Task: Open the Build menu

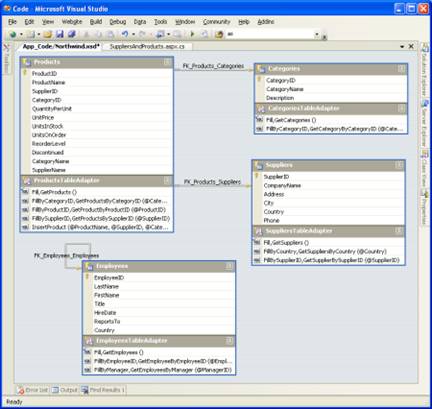Action: (x=96, y=22)
